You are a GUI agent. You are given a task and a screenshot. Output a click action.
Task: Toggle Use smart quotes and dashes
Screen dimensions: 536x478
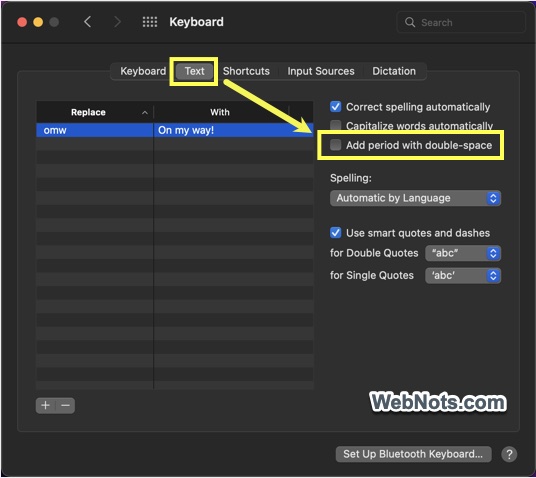[x=336, y=233]
